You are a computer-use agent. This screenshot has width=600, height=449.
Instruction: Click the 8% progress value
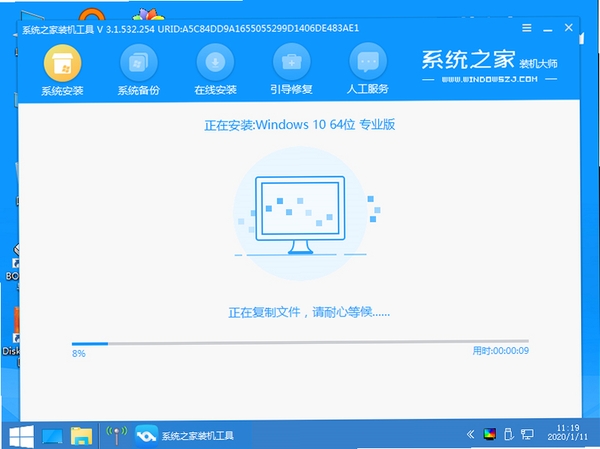click(78, 354)
